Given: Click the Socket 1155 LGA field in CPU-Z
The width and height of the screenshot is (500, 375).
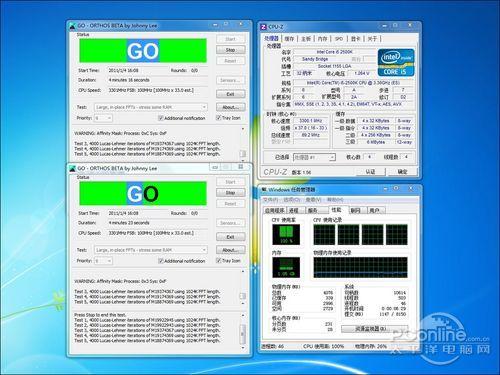Looking at the screenshot, I should coord(334,66).
